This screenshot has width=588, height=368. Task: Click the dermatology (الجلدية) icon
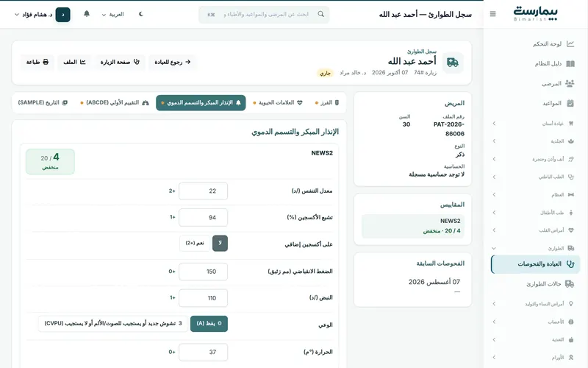571,141
